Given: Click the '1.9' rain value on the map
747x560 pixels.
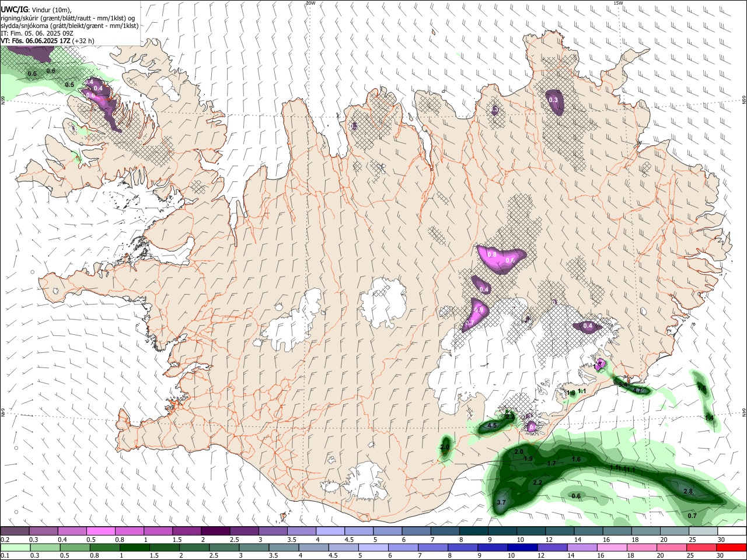Looking at the screenshot, I should click(528, 459).
